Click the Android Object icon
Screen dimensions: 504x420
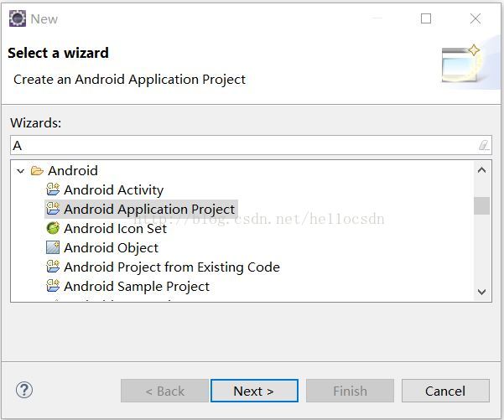pyautogui.click(x=53, y=247)
